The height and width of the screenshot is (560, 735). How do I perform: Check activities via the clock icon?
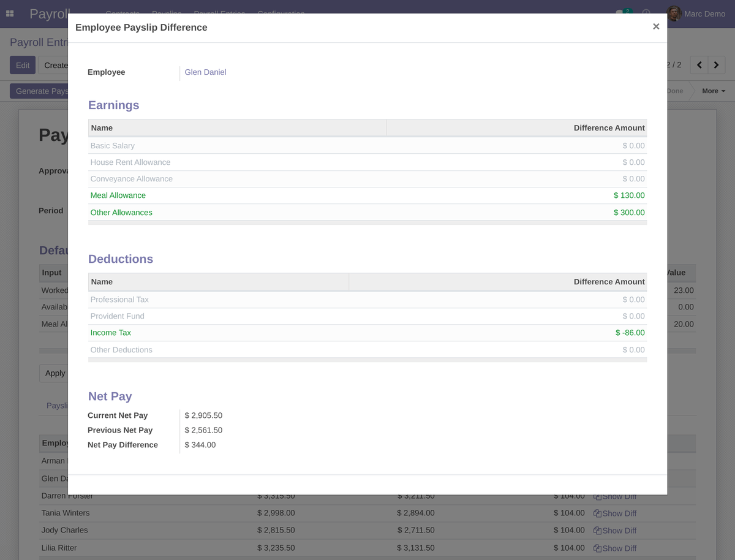[x=646, y=13]
